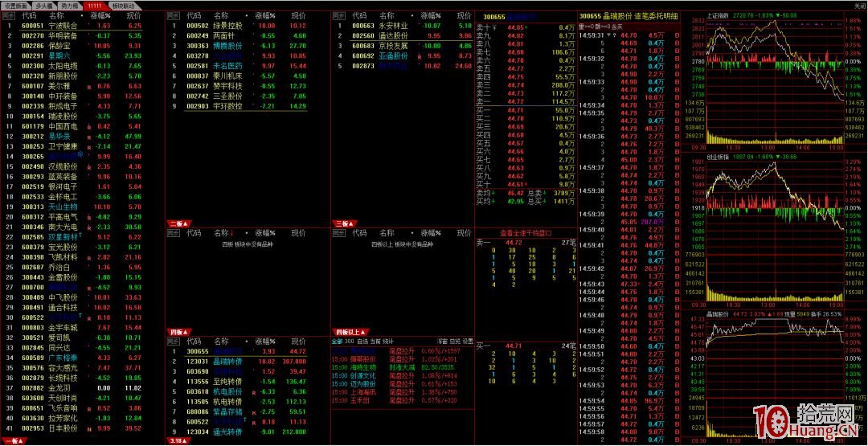This screenshot has width=868, height=446.
Task: Expand the 3.18▲ board selector
Action: pos(179,441)
